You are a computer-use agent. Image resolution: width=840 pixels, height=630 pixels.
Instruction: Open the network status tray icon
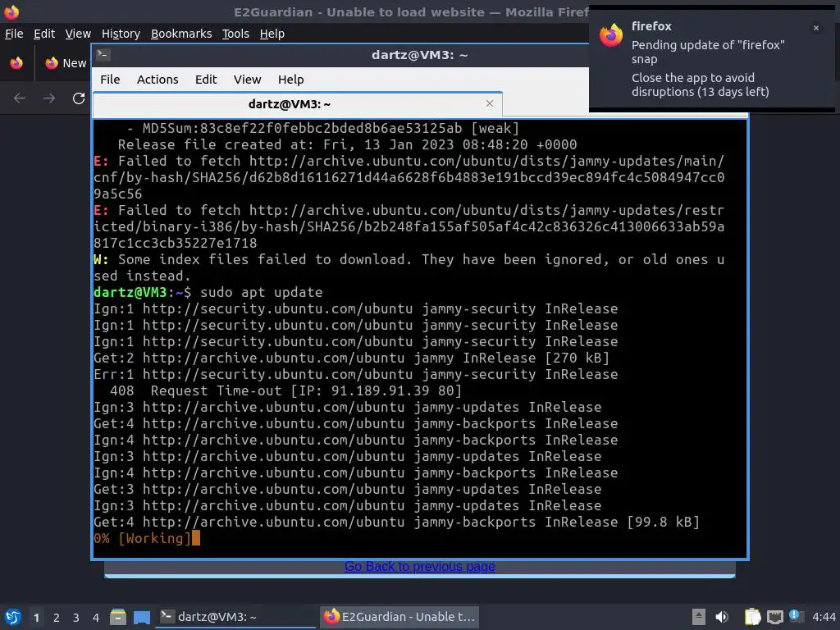pyautogui.click(x=775, y=617)
